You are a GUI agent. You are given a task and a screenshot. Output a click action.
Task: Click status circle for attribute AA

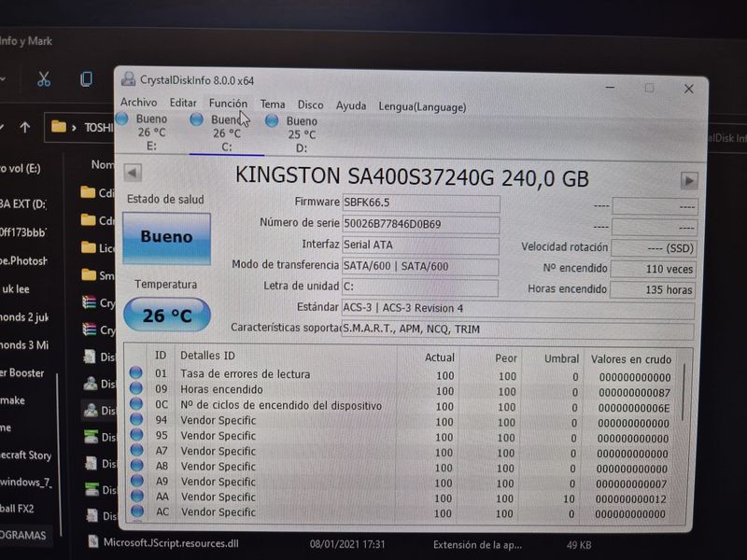pos(137,496)
